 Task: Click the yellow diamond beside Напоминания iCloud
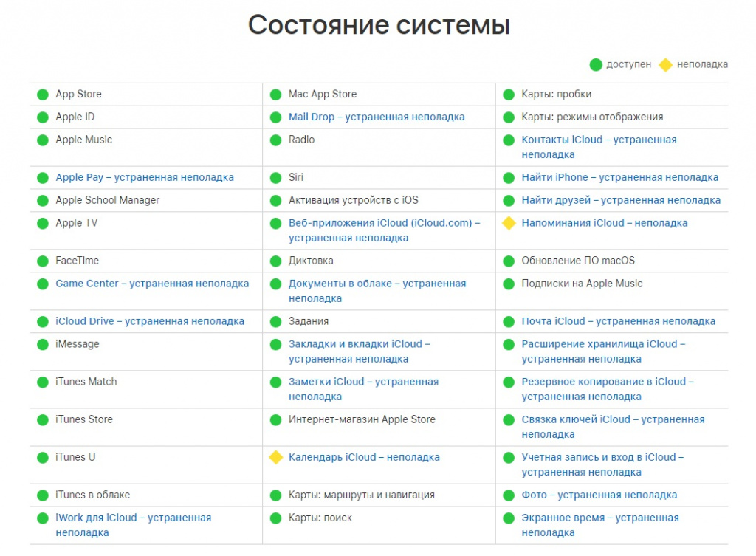[x=509, y=223]
